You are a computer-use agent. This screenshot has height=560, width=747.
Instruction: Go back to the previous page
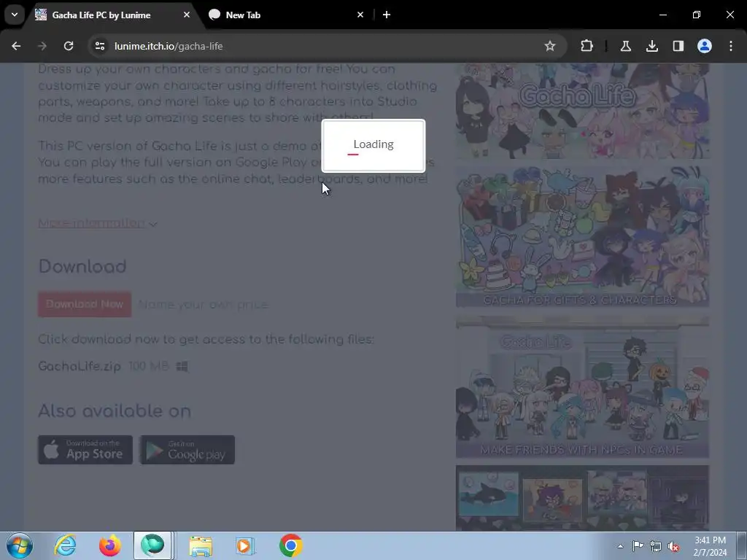[x=16, y=46]
